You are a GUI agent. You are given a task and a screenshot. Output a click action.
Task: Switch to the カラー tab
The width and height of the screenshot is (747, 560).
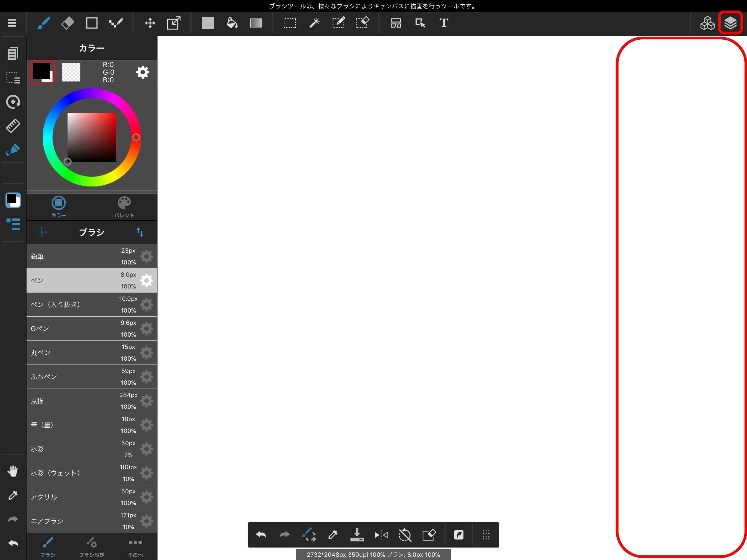(x=59, y=207)
